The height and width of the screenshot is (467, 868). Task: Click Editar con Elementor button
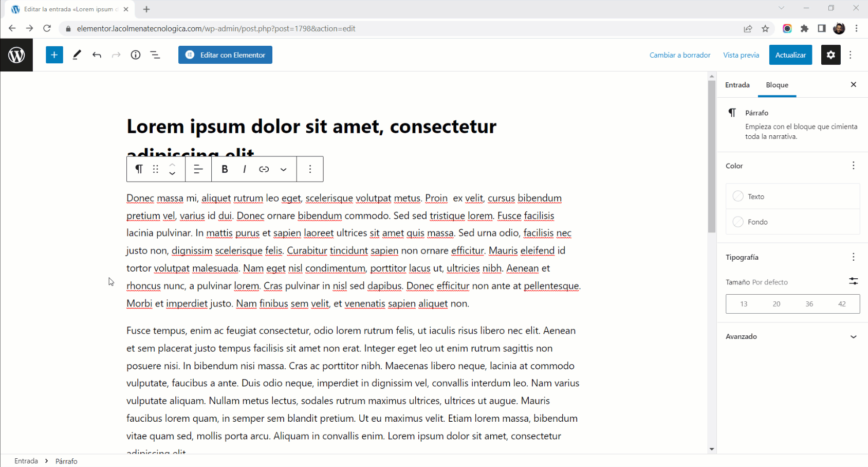tap(225, 55)
